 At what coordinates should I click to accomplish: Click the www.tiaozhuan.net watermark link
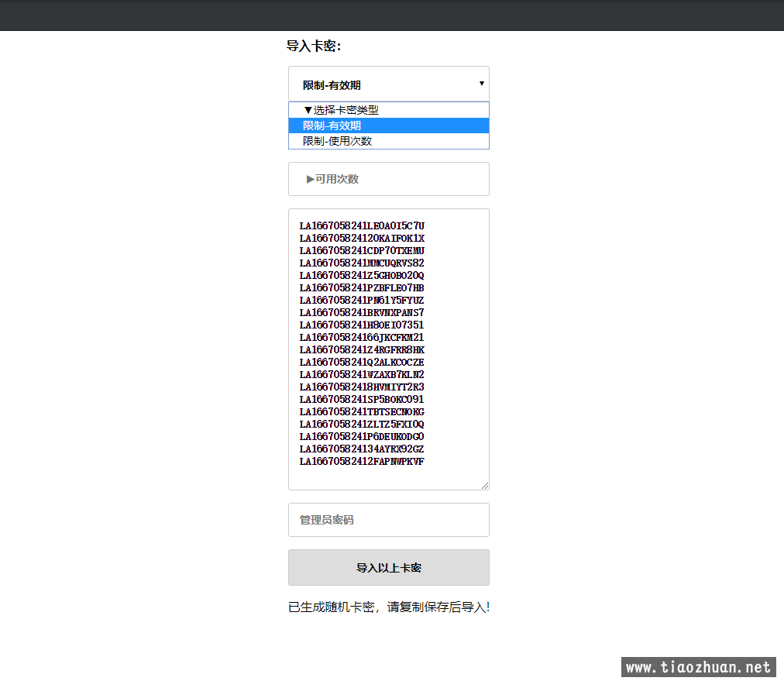pyautogui.click(x=698, y=667)
